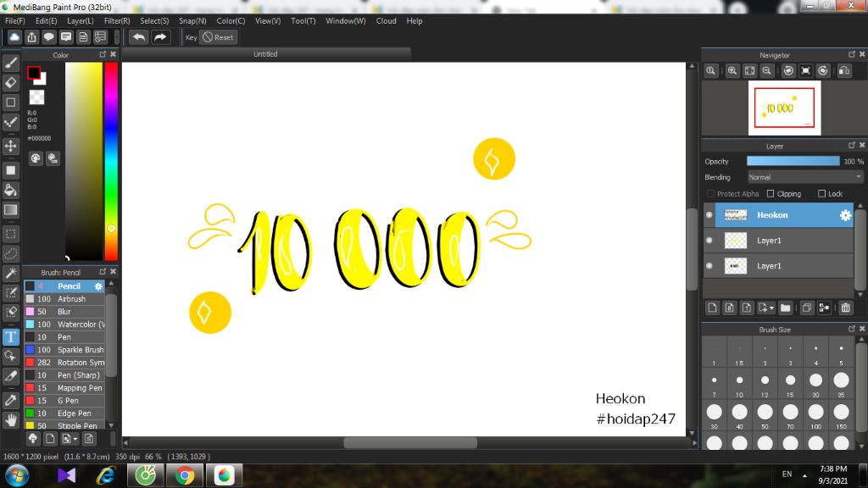Viewport: 868px width, 488px height.
Task: Click the Undo arrow button
Action: pos(139,37)
